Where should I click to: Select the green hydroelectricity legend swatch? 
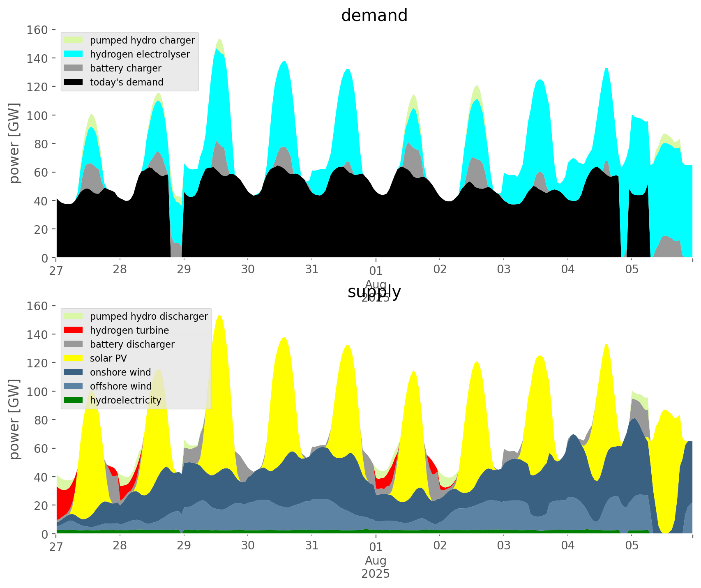(x=74, y=400)
